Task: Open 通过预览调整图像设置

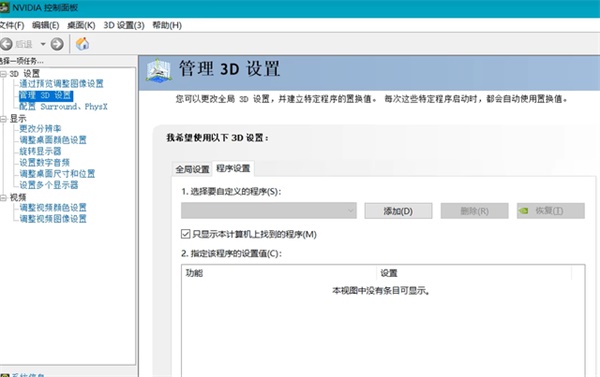Action: click(x=61, y=84)
